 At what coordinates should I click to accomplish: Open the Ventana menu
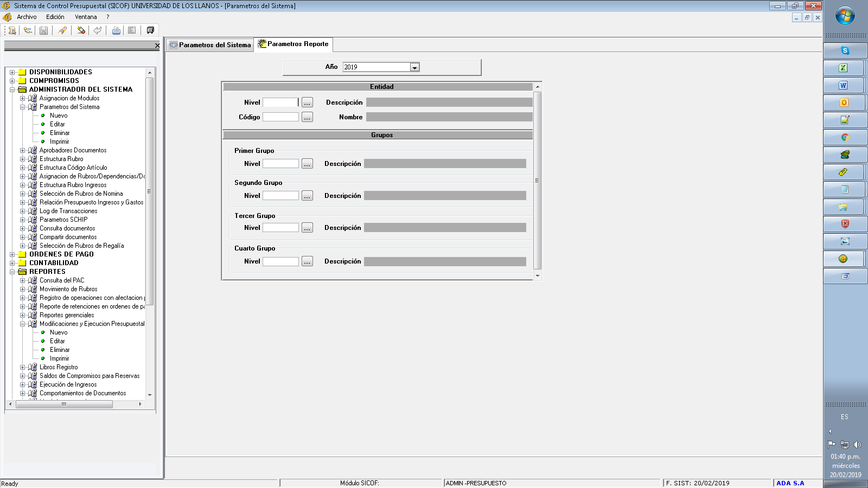(x=86, y=17)
